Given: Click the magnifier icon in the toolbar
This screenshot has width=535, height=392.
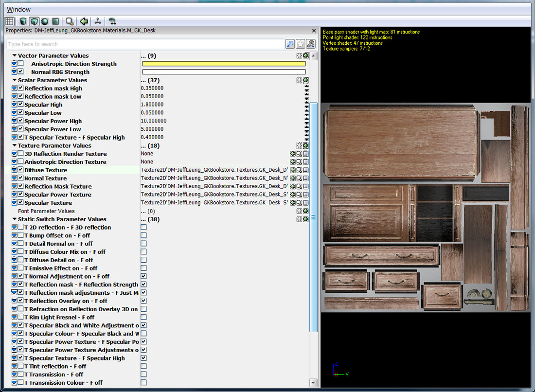Looking at the screenshot, I should tap(70, 21).
